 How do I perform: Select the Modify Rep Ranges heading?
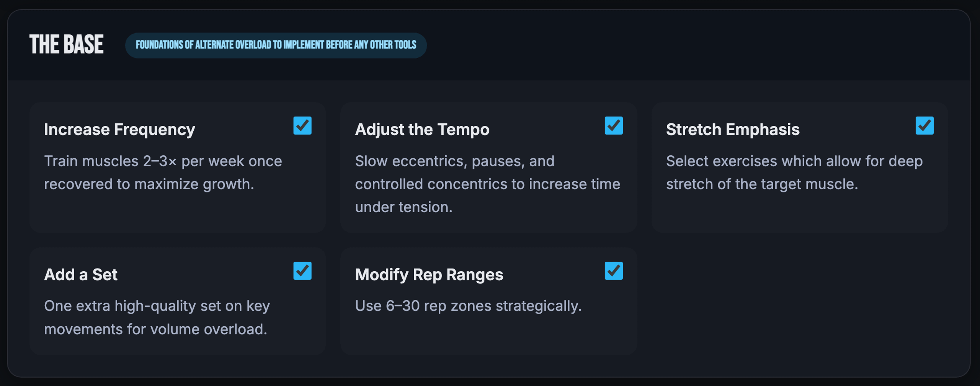click(429, 274)
